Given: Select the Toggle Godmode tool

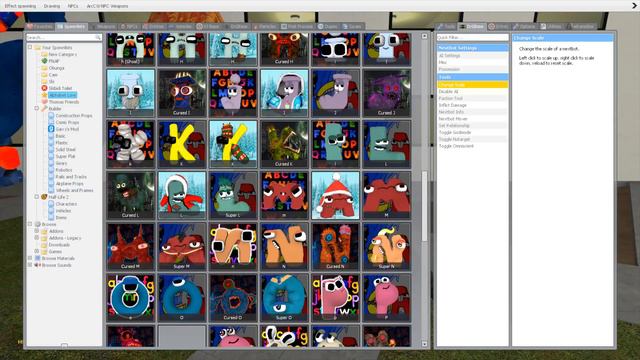Looking at the screenshot, I should pyautogui.click(x=473, y=132).
